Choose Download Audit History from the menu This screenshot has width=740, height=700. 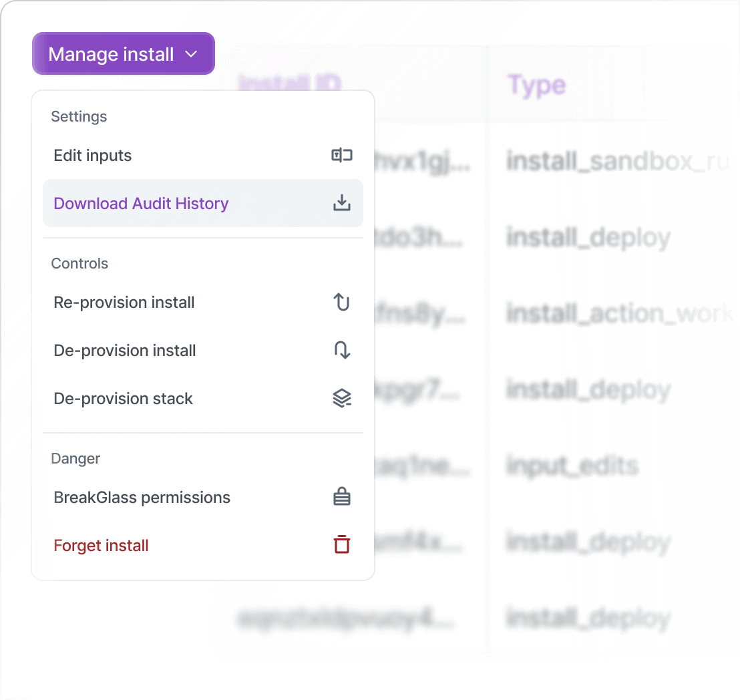click(x=141, y=204)
